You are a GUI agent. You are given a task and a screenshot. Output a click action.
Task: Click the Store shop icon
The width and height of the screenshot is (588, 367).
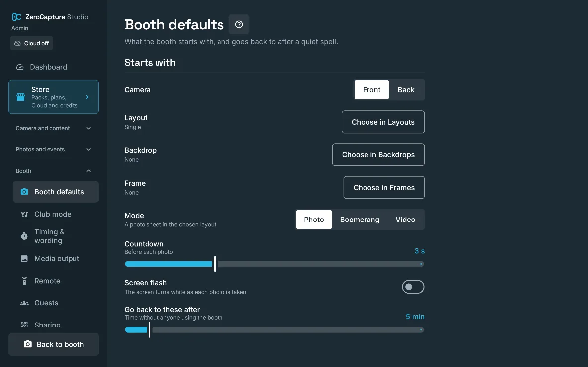coord(21,97)
